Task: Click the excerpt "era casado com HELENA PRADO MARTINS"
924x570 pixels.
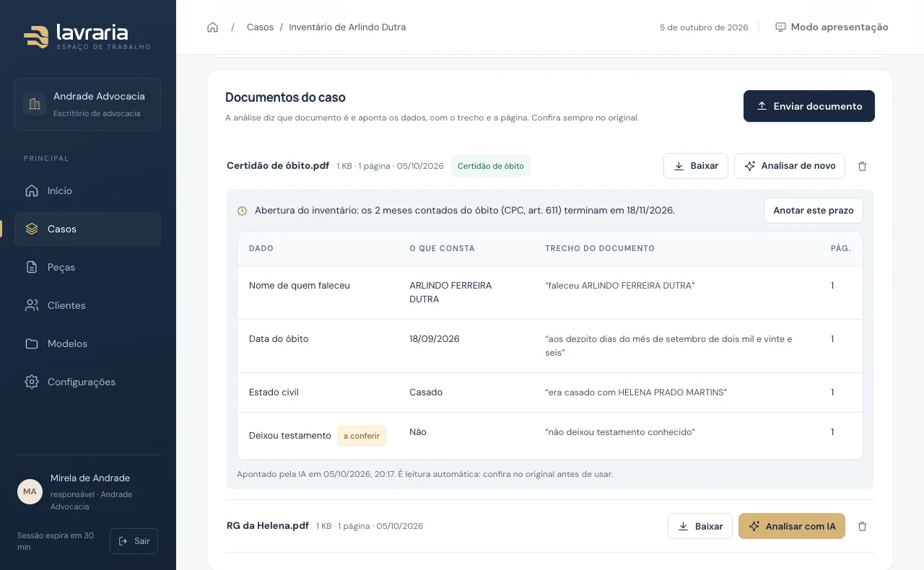Action: pyautogui.click(x=636, y=393)
